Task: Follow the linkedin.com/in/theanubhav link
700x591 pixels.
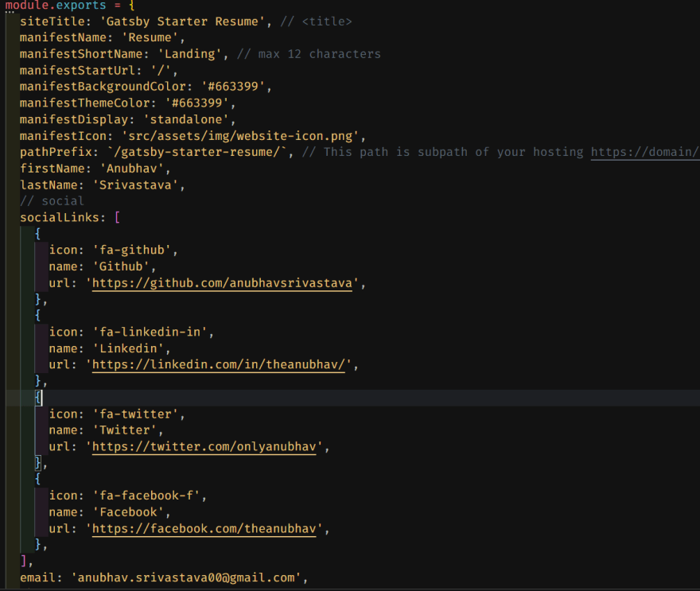Action: (218, 364)
